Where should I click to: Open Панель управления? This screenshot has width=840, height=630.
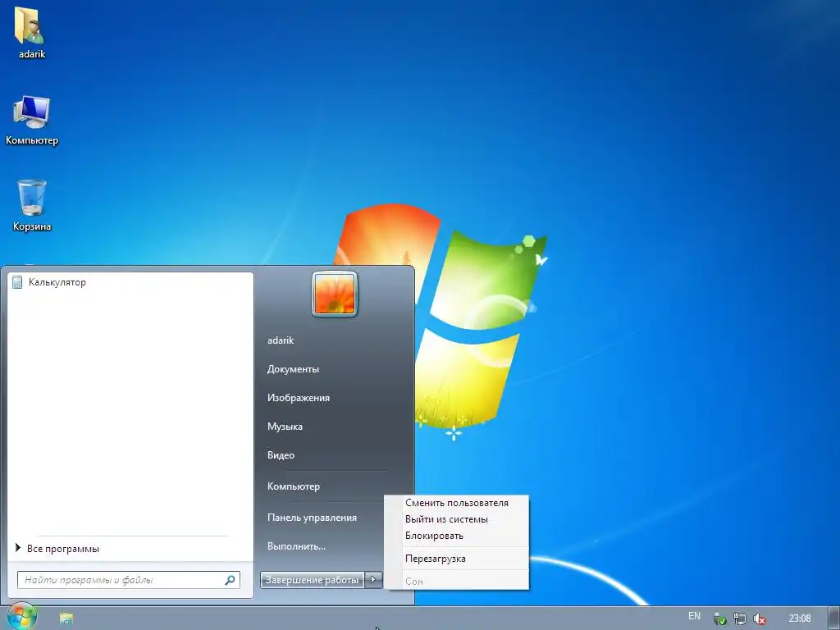click(x=312, y=518)
